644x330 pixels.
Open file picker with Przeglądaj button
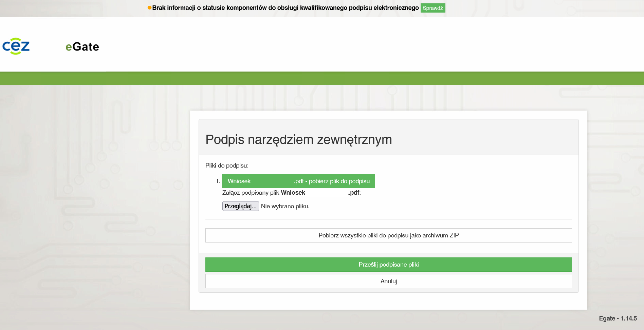coord(240,206)
